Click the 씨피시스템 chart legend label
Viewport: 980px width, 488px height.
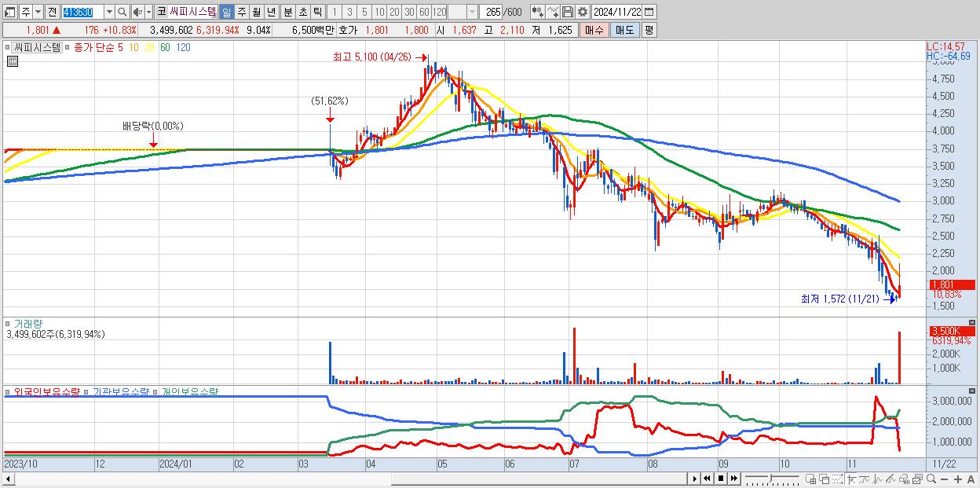pos(38,47)
